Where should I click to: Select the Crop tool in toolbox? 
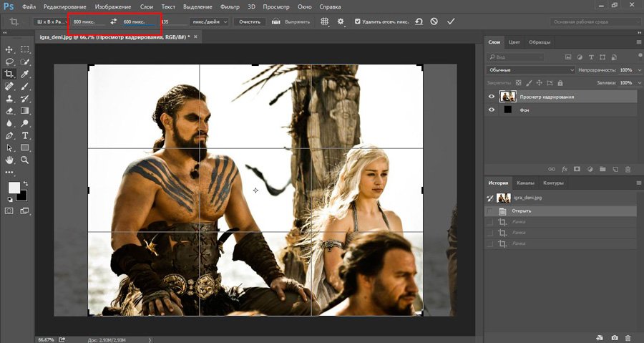[x=9, y=74]
